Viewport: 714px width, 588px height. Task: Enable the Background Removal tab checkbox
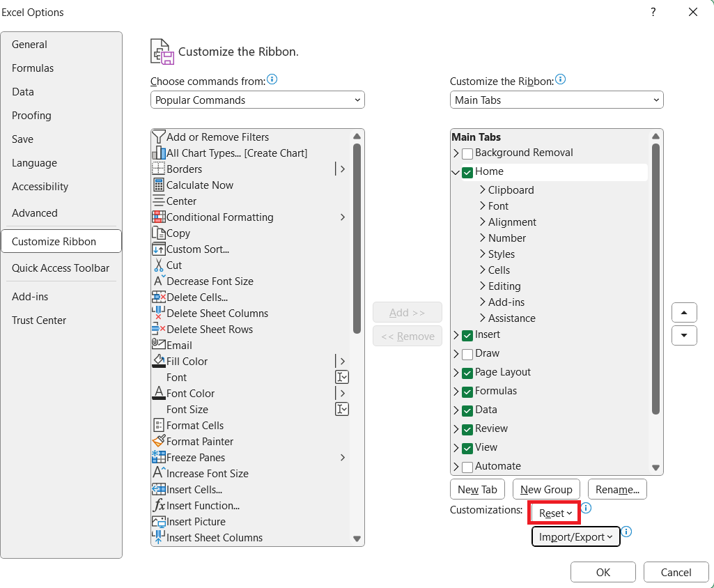point(467,153)
